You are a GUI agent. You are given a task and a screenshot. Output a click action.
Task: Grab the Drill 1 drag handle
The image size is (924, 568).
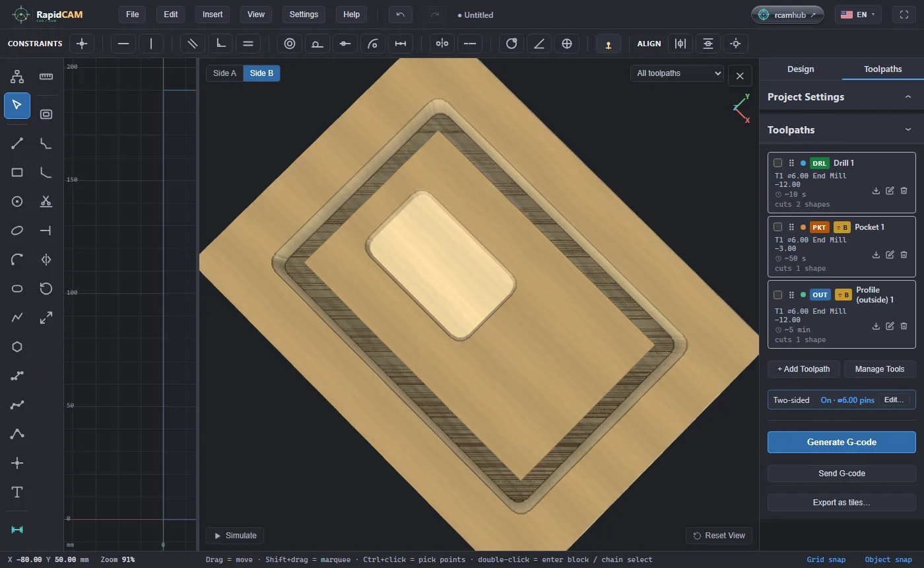tap(791, 163)
